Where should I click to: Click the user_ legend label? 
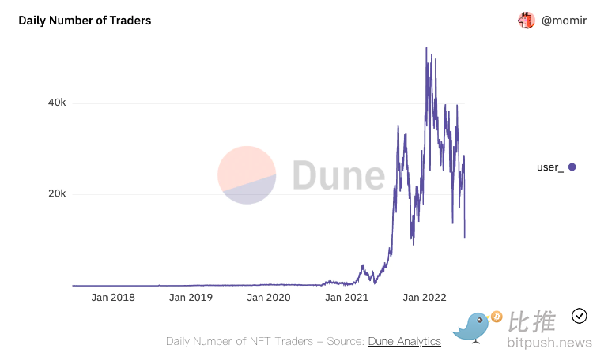[549, 167]
